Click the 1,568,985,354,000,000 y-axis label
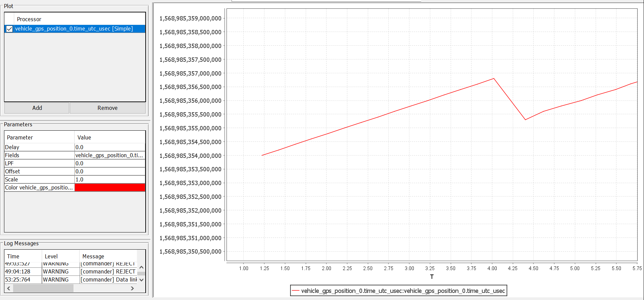Image resolution: width=644 pixels, height=300 pixels. [190, 156]
